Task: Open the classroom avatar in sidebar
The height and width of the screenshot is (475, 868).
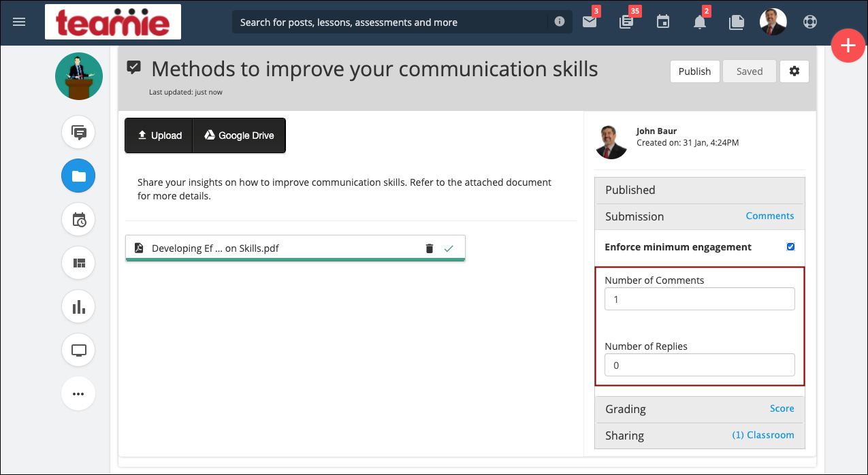Action: click(x=79, y=76)
